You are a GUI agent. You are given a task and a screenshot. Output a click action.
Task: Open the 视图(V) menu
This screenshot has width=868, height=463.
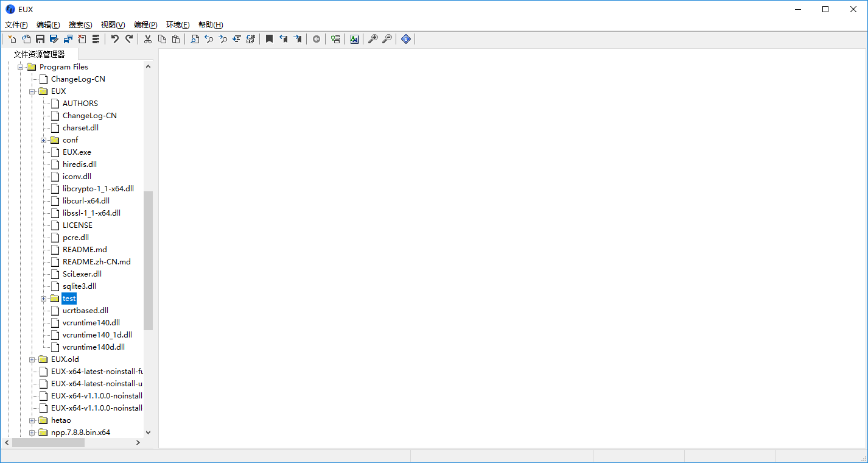coord(113,25)
